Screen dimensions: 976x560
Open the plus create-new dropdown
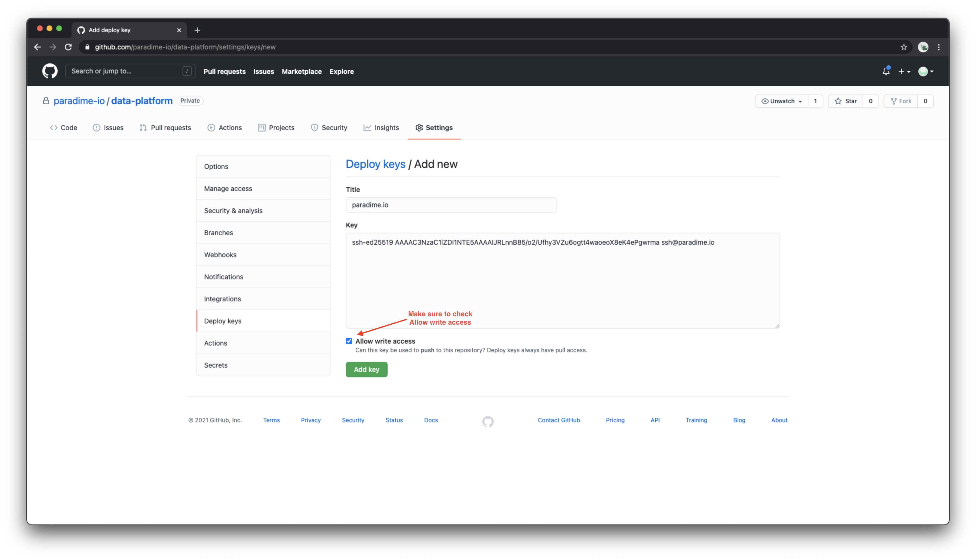tap(904, 71)
